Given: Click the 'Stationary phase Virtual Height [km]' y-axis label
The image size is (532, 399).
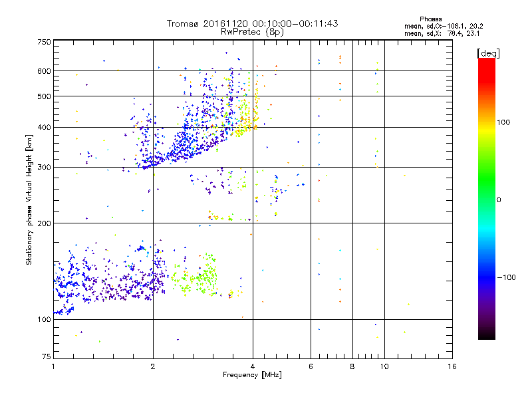Looking at the screenshot, I should tap(29, 199).
